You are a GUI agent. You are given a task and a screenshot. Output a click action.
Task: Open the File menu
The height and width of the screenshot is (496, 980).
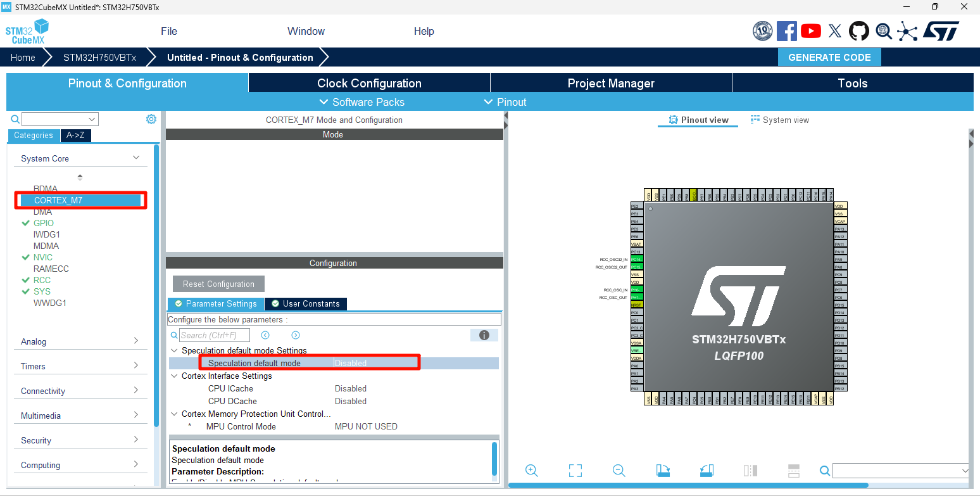(x=169, y=31)
